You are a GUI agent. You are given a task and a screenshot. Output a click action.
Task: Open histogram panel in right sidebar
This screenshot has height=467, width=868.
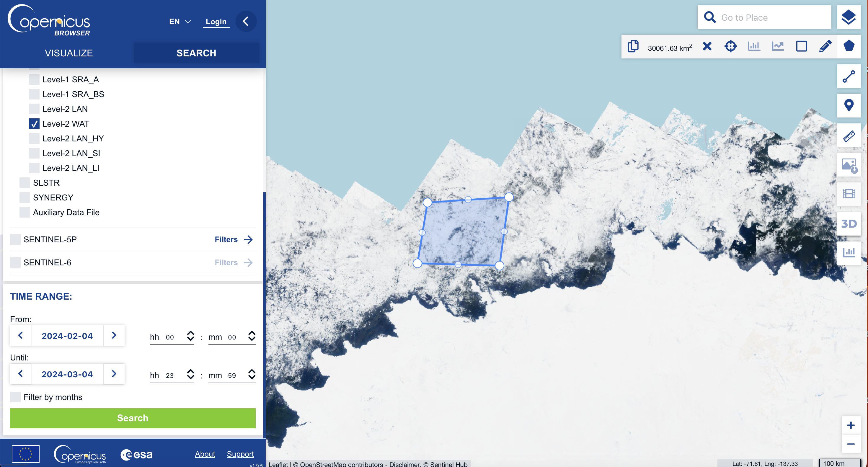[x=849, y=253]
